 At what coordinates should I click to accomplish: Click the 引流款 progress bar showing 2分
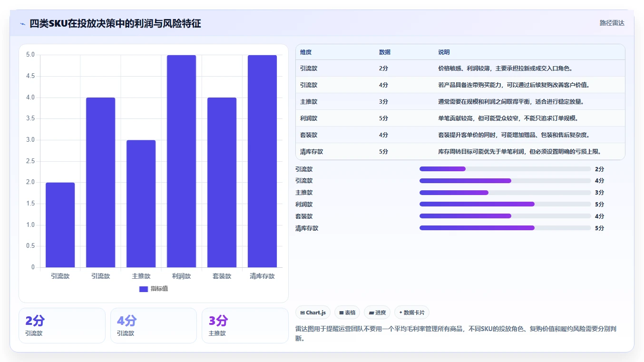505,169
